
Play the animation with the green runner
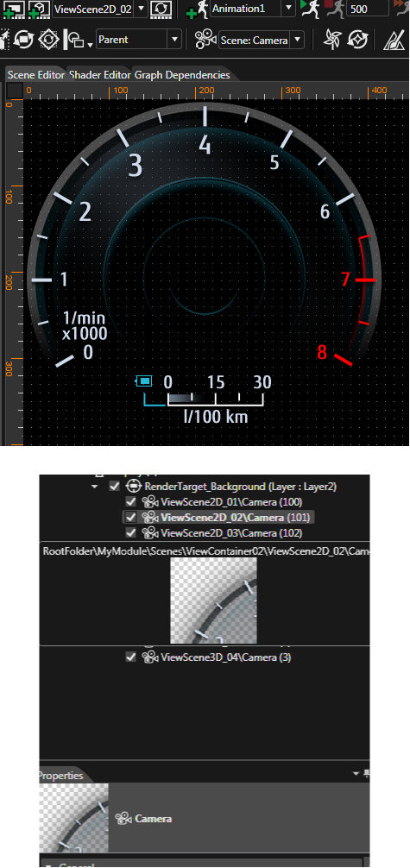(x=310, y=8)
